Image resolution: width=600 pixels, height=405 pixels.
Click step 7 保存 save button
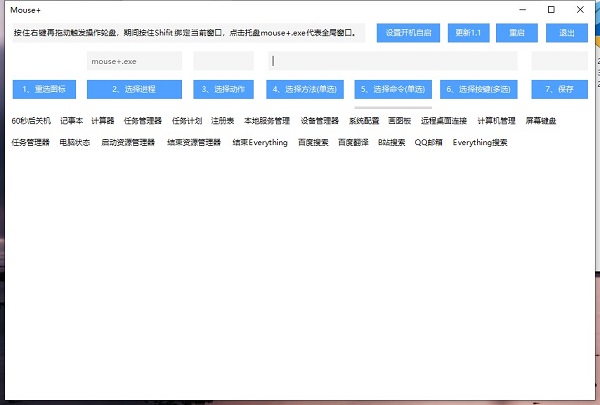(560, 89)
